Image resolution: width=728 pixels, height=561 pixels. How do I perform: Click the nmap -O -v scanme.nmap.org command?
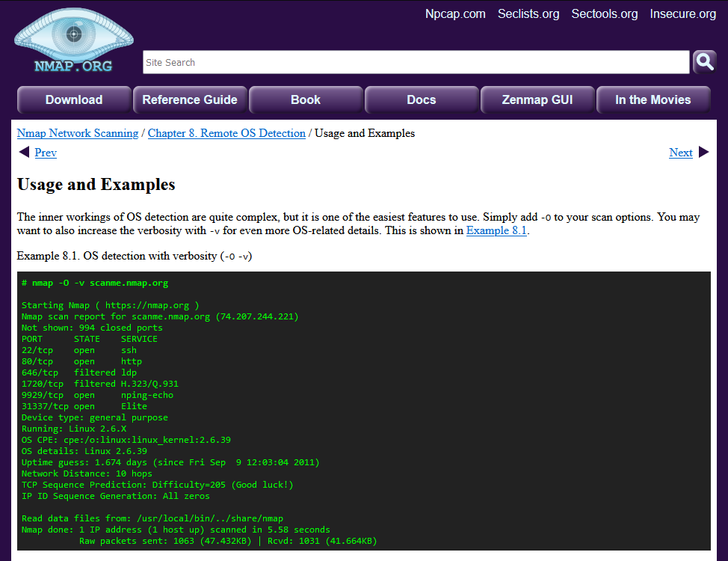tap(95, 283)
